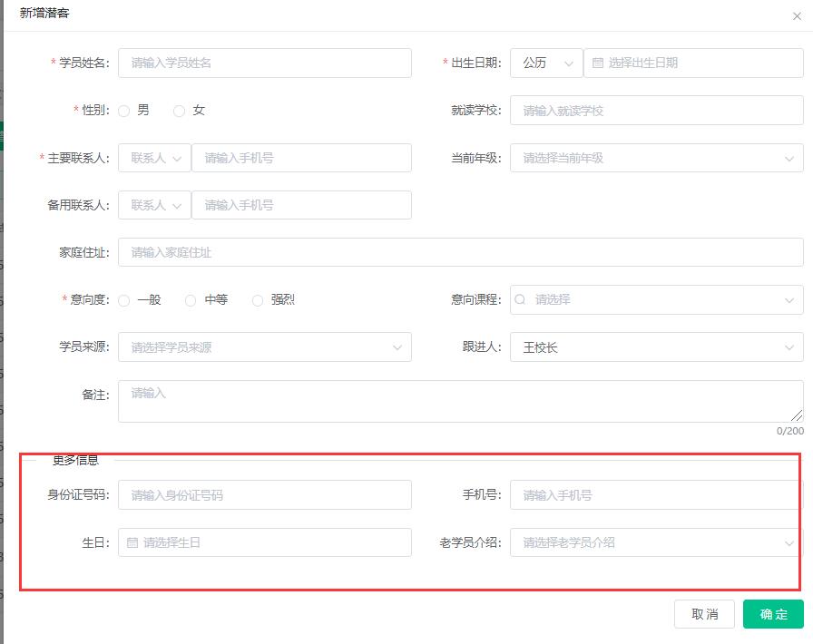The height and width of the screenshot is (644, 813).
Task: Open the 意向课程 course selector
Action: (x=656, y=299)
